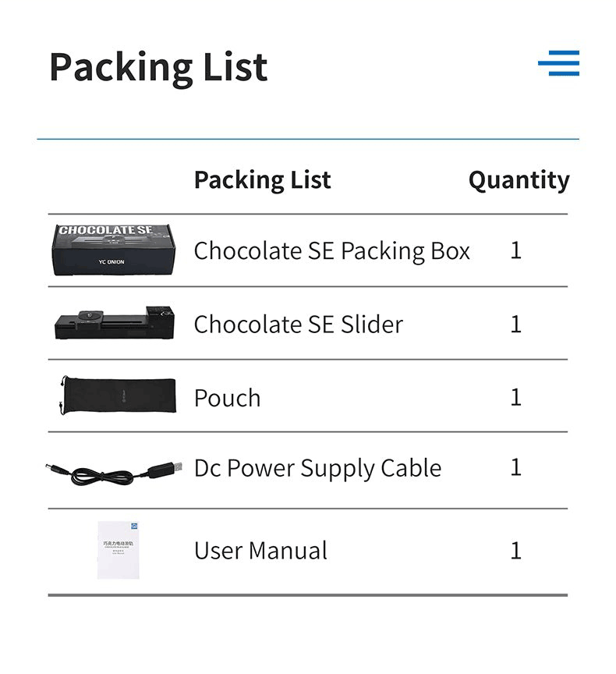Click quantity value for User Manual row

coord(515,551)
